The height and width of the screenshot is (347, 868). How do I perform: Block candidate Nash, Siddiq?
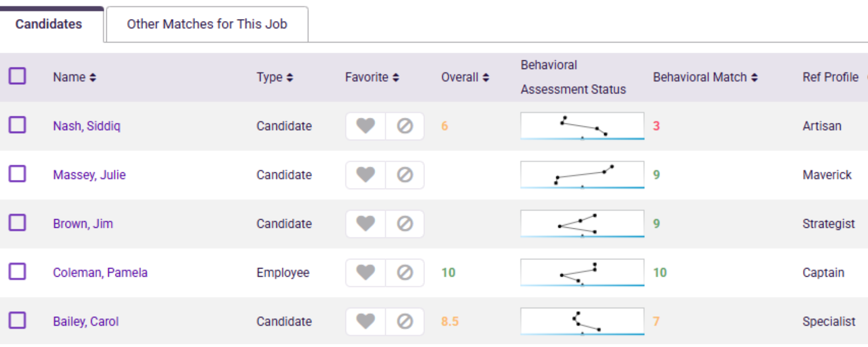405,126
